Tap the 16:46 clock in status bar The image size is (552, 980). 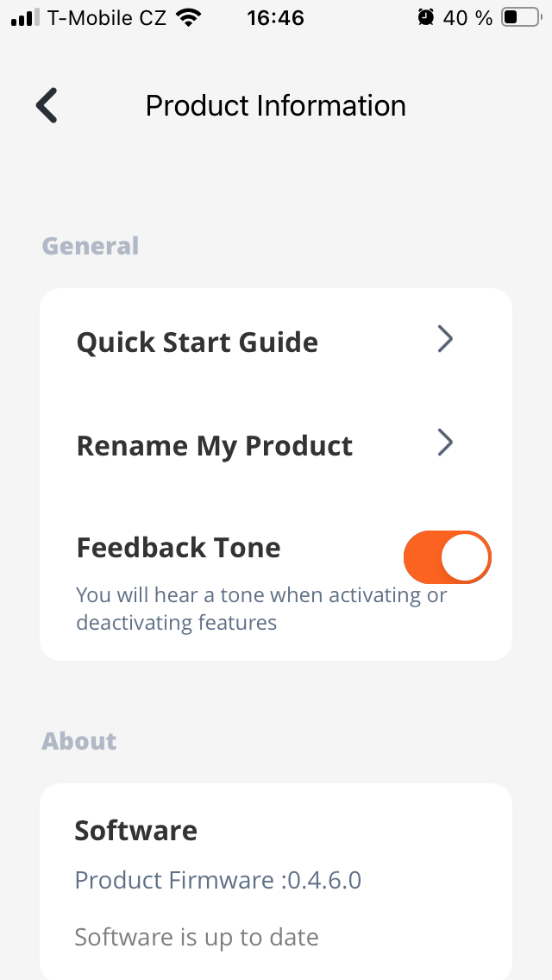[x=275, y=17]
